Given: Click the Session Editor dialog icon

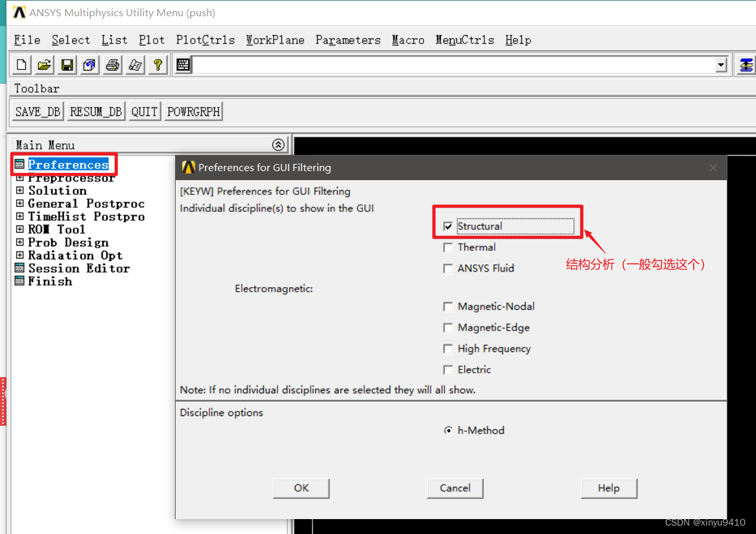Looking at the screenshot, I should click(x=19, y=268).
